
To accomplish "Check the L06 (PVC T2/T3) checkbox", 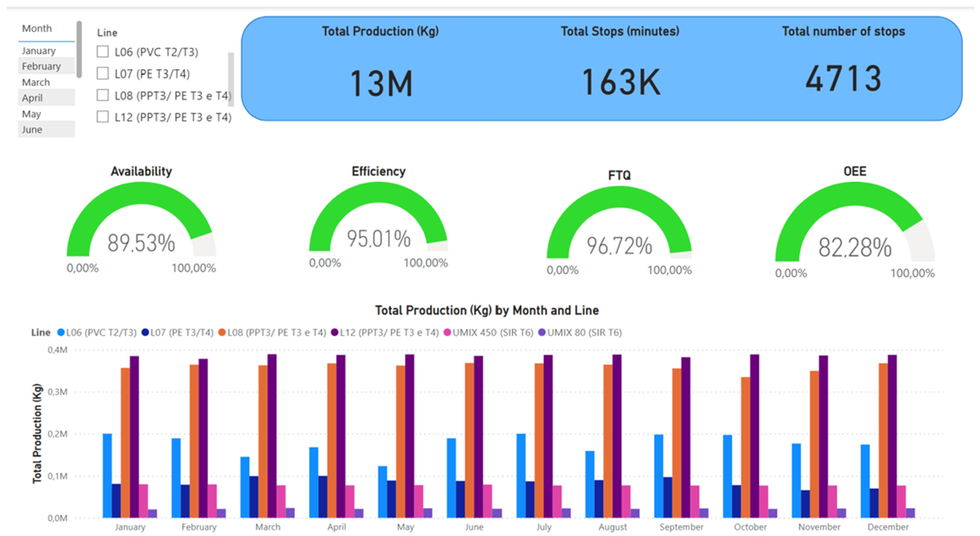I will click(102, 52).
